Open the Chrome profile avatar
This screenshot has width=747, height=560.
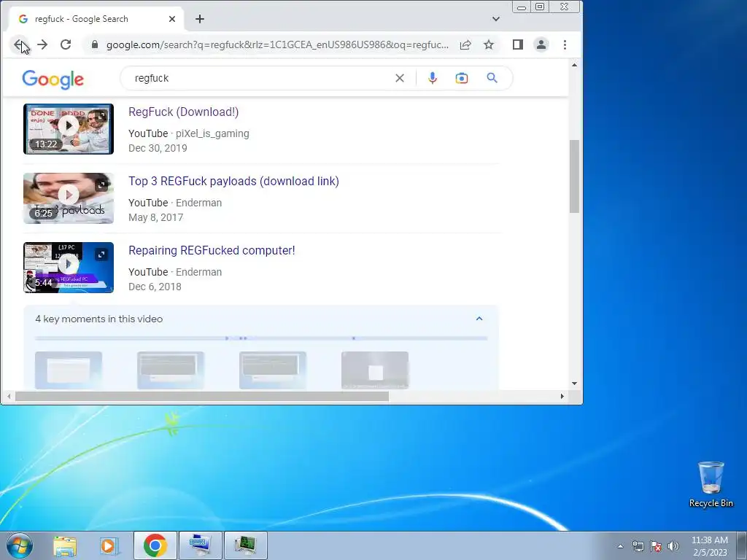click(541, 44)
